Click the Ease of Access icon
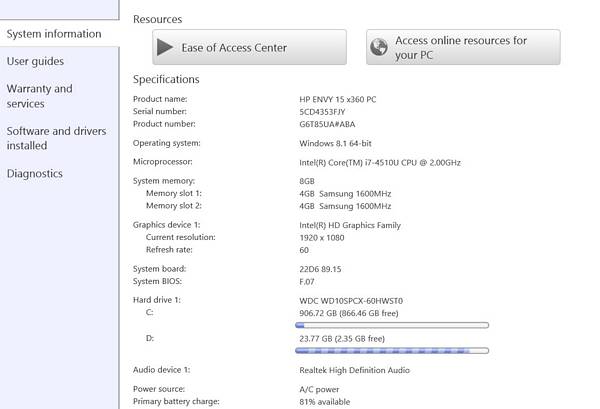The width and height of the screenshot is (600, 409). 166,47
